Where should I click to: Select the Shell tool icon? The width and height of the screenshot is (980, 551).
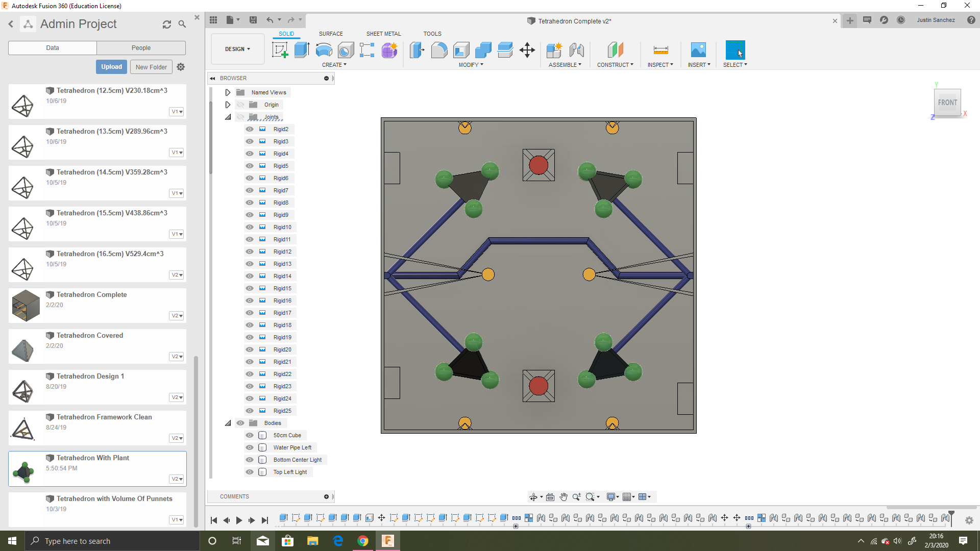tap(461, 50)
